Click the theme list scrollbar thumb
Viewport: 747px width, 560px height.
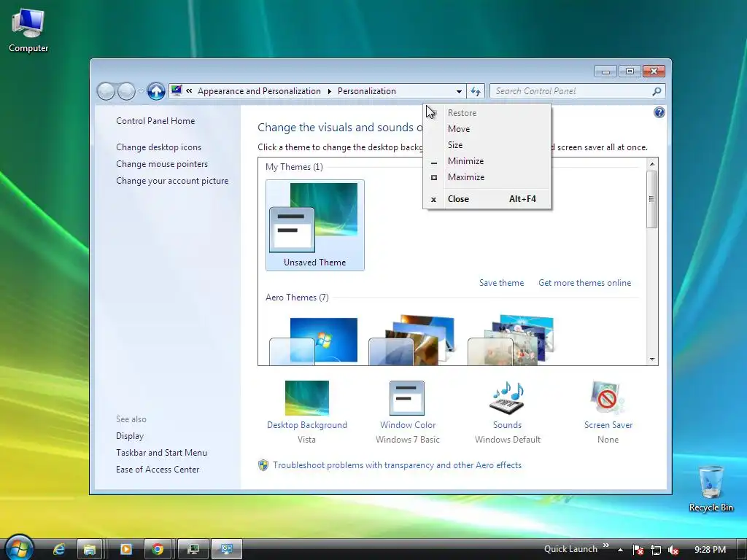coord(652,199)
